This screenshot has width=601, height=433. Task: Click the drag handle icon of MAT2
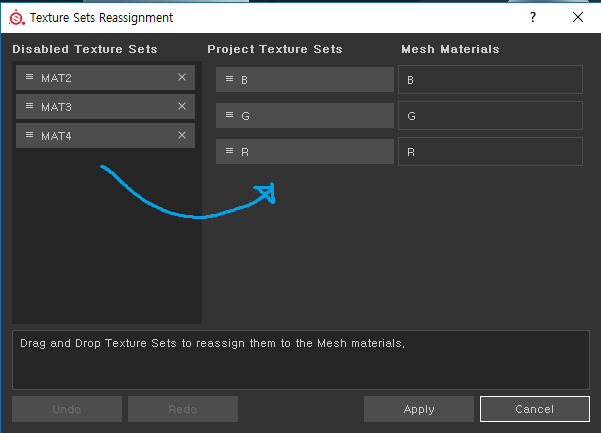(x=29, y=77)
